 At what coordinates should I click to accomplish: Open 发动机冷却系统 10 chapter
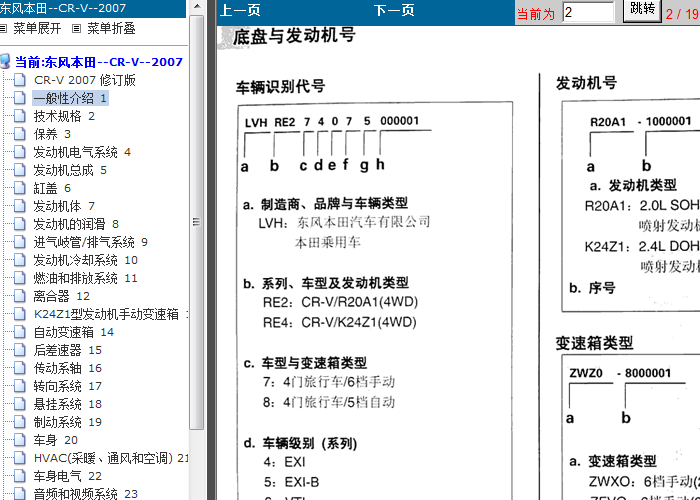86,260
